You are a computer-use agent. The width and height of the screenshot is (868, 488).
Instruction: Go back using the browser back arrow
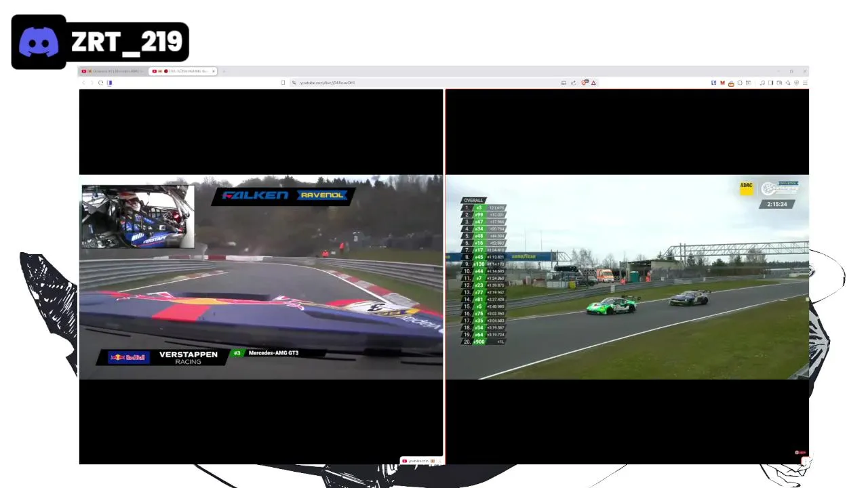84,83
